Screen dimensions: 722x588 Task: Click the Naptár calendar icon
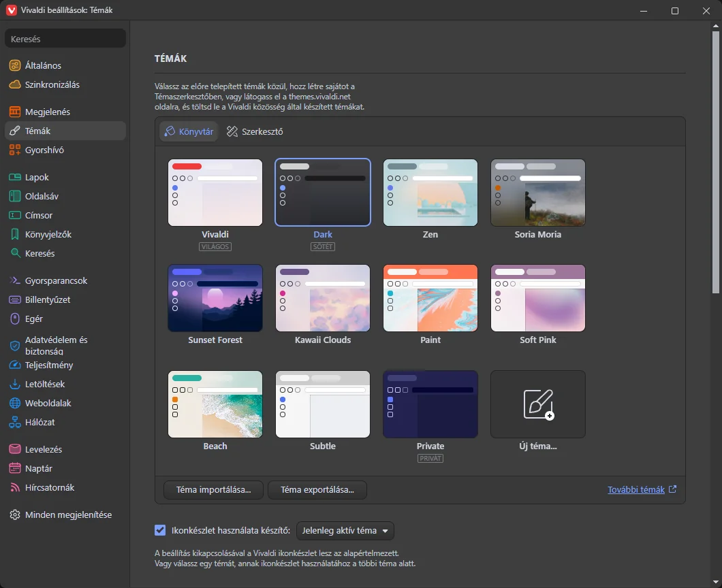(x=15, y=468)
